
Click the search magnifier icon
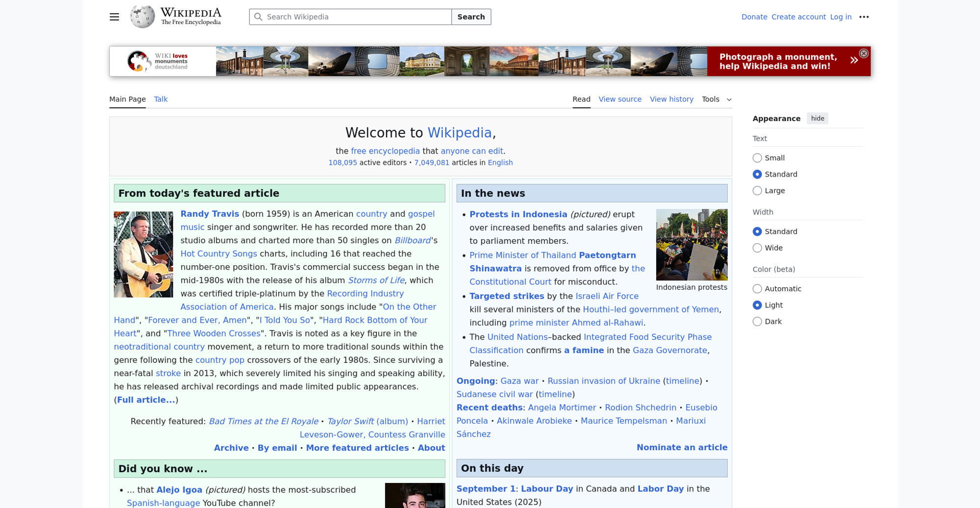[x=259, y=17]
